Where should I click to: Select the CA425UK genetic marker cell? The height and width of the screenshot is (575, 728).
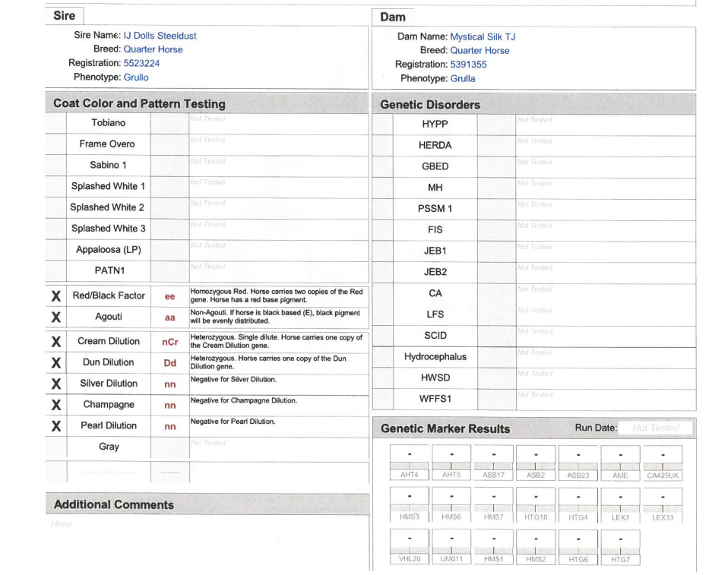coord(662,463)
